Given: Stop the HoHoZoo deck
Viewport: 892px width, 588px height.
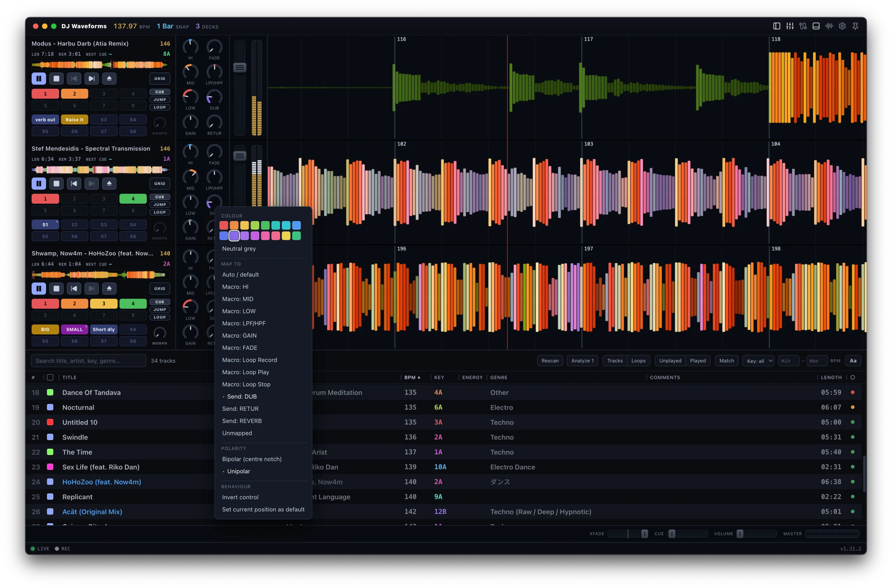Looking at the screenshot, I should pos(56,288).
